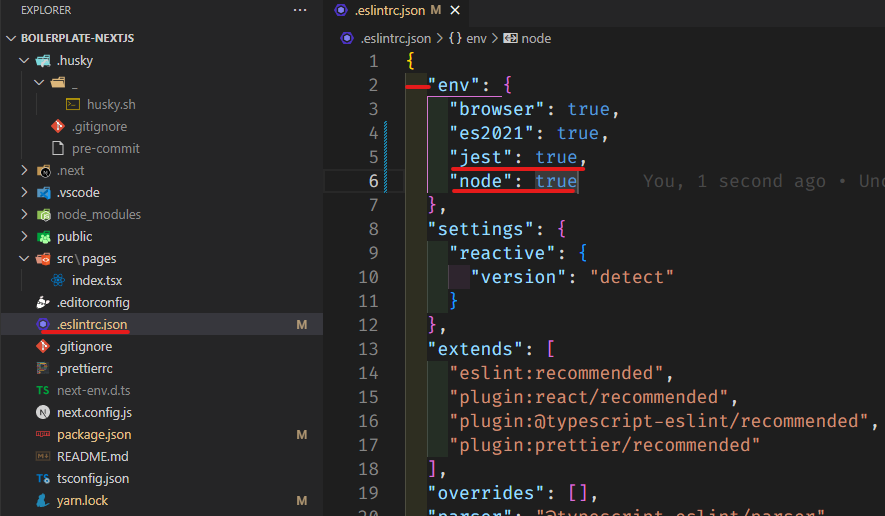This screenshot has width=885, height=516.
Task: Click the Next.js icon for next.config.js
Action: pos(43,412)
